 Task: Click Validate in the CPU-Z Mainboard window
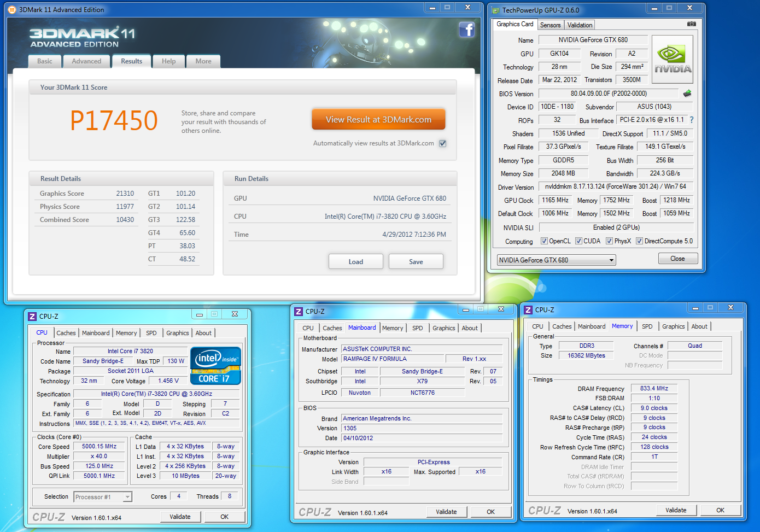447,512
